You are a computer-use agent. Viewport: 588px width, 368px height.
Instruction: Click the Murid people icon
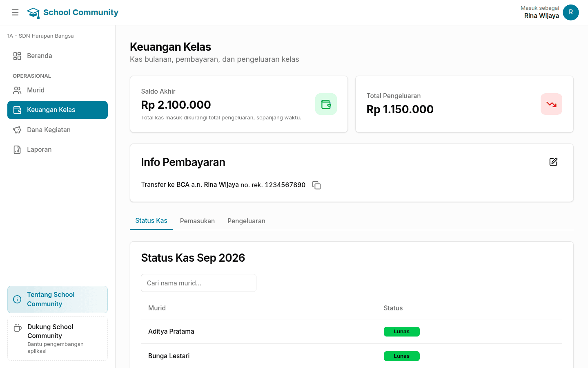point(17,90)
